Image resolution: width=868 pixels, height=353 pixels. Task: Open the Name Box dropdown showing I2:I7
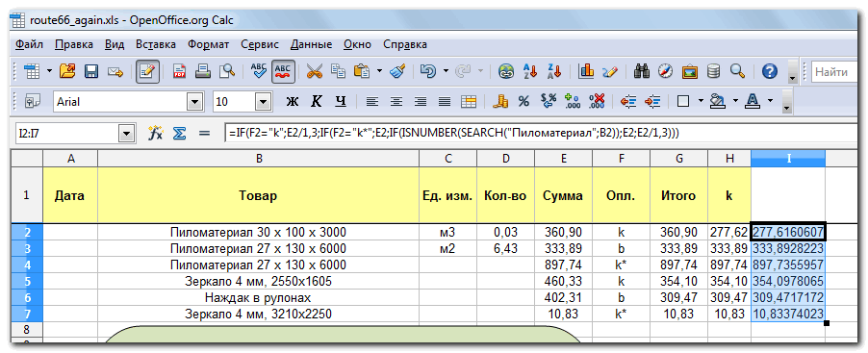pyautogui.click(x=128, y=134)
